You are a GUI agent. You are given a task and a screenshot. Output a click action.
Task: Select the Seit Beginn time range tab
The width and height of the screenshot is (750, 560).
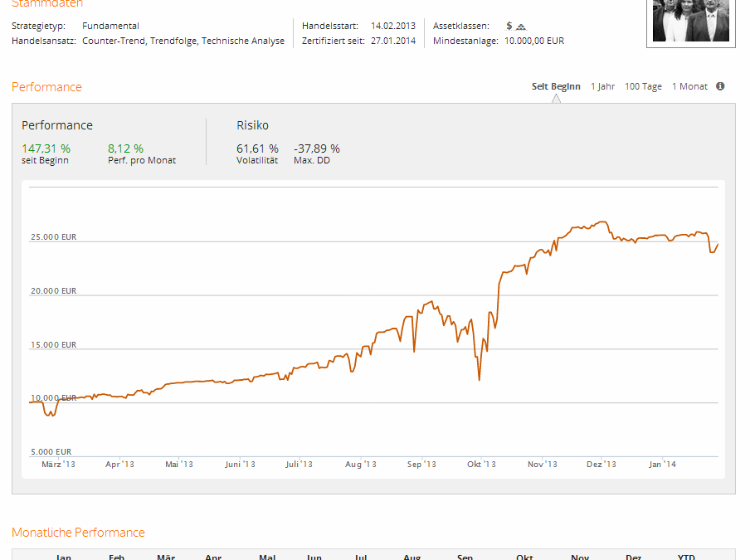tap(556, 86)
